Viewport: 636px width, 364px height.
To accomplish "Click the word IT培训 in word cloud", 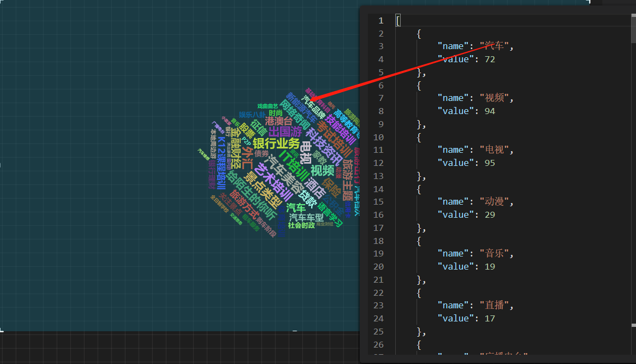I will (294, 166).
